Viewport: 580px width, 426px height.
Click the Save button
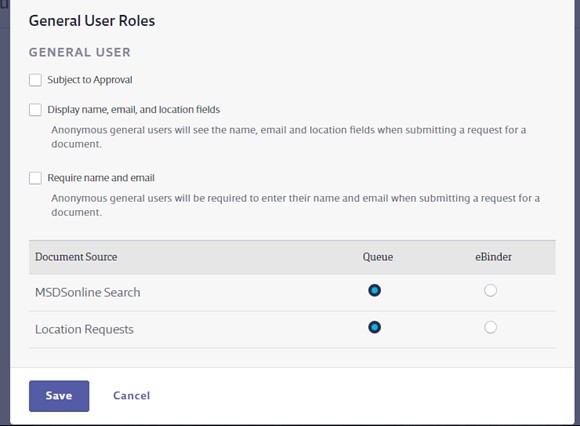(59, 396)
